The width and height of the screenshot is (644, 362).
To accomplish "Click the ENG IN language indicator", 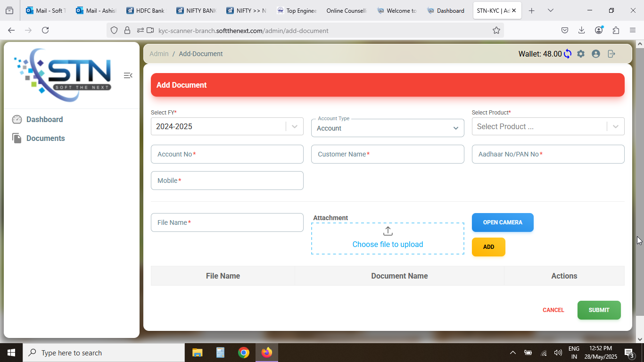I will [574, 353].
